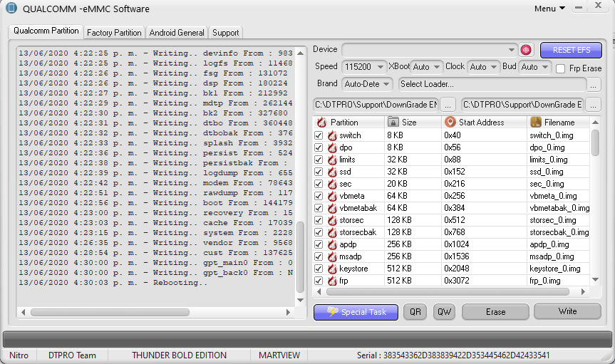Click the flame icon beside storsec partition
The width and height of the screenshot is (615, 364).
332,220
